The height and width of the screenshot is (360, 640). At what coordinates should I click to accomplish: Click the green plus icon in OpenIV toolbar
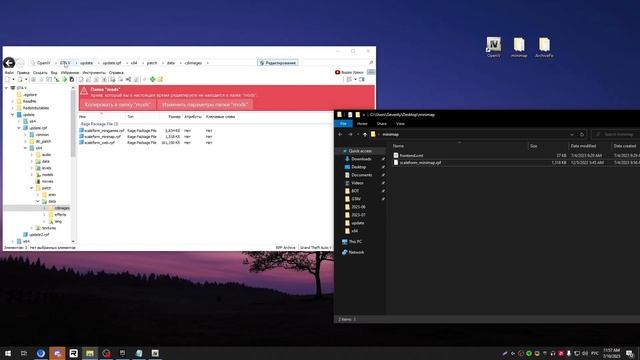coord(152,79)
